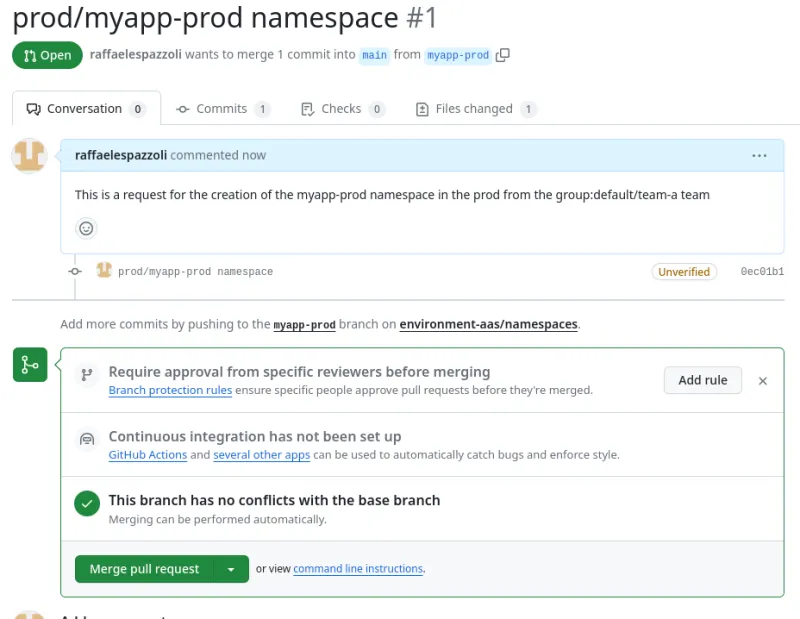The width and height of the screenshot is (800, 619).
Task: Dismiss the branch protection suggestion
Action: tap(763, 381)
